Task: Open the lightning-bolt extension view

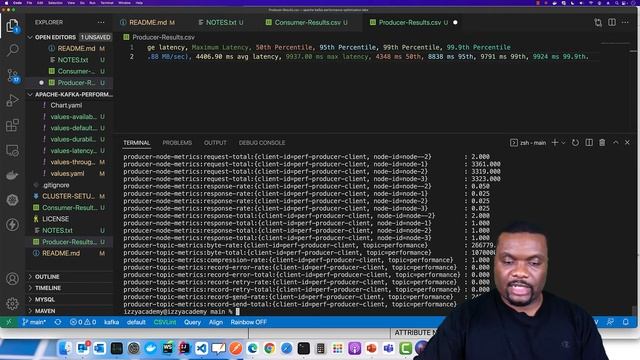Action: [x=12, y=224]
